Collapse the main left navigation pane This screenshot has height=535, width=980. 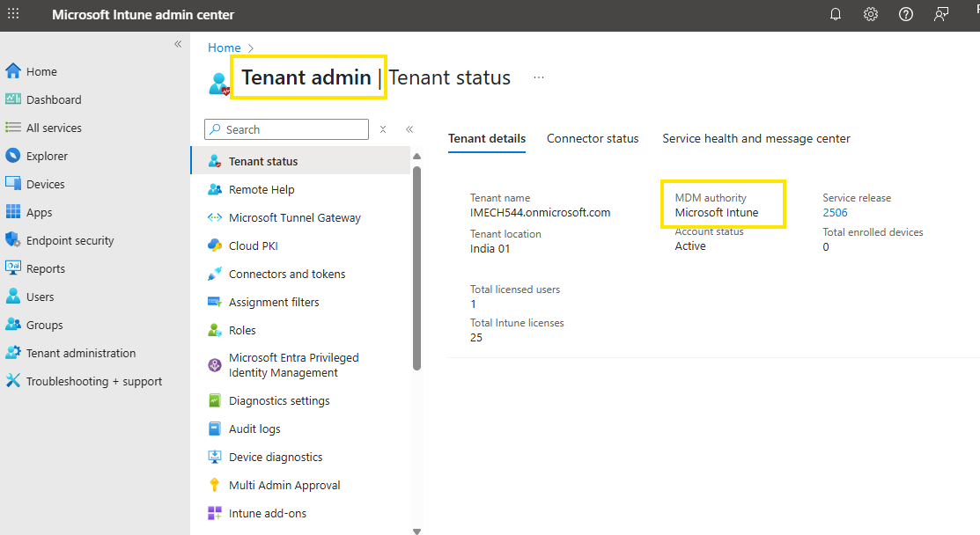tap(178, 44)
